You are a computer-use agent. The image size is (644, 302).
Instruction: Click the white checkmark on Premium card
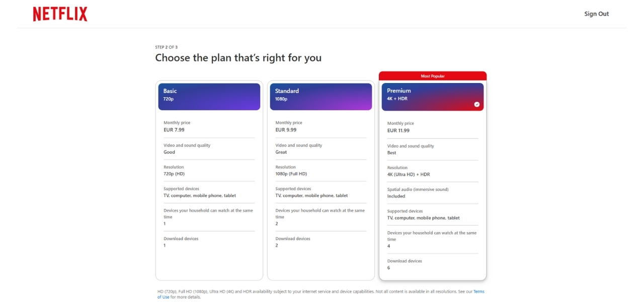point(477,105)
